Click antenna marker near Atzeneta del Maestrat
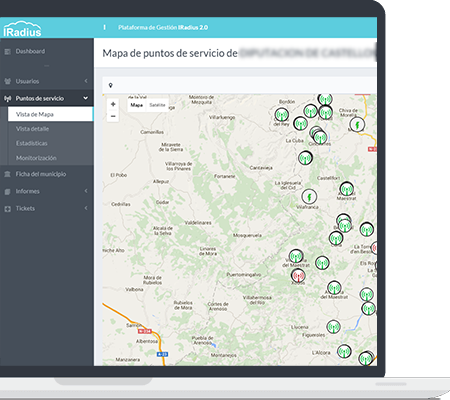 [334, 288]
